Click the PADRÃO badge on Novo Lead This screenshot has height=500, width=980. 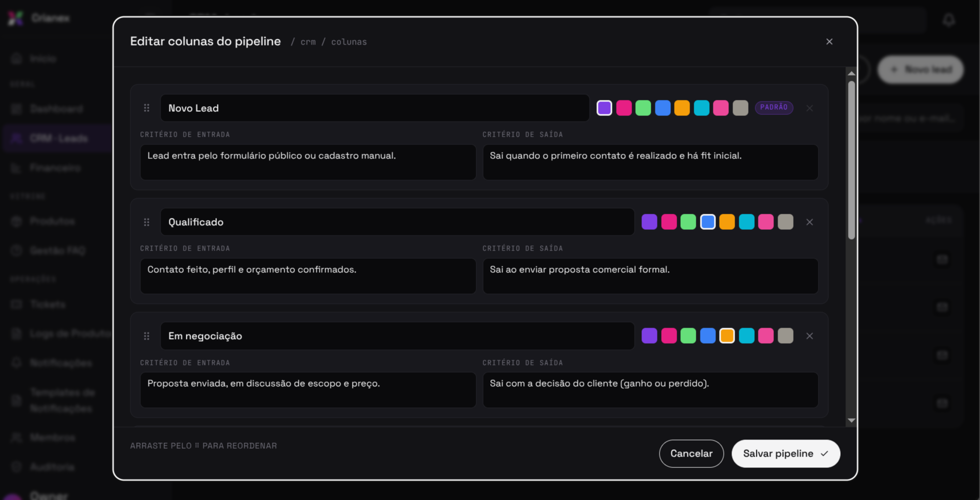(x=773, y=108)
